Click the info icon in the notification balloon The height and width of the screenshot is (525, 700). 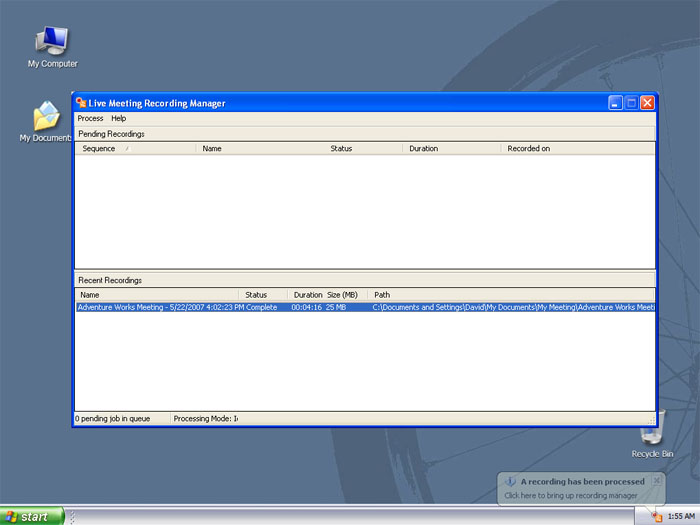click(510, 482)
